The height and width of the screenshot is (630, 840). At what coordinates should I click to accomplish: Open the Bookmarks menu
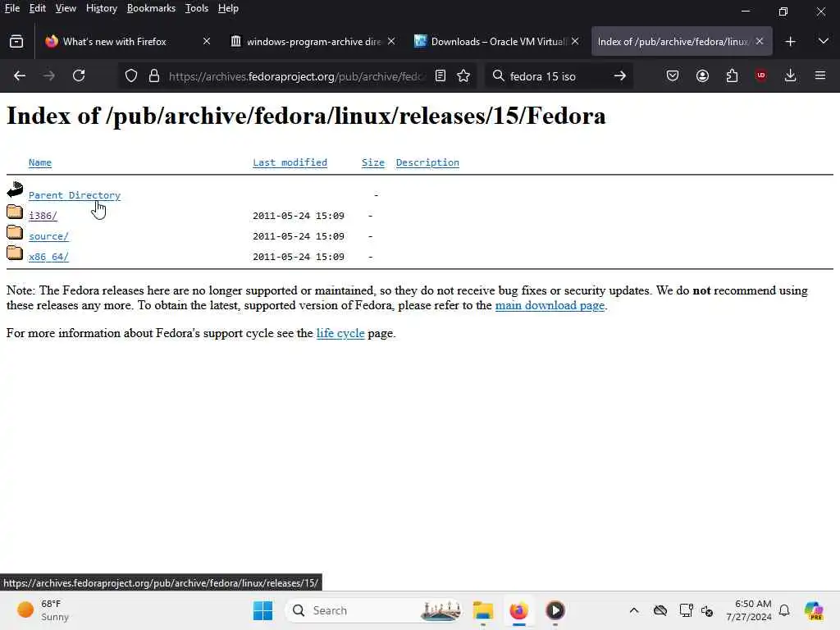click(151, 8)
